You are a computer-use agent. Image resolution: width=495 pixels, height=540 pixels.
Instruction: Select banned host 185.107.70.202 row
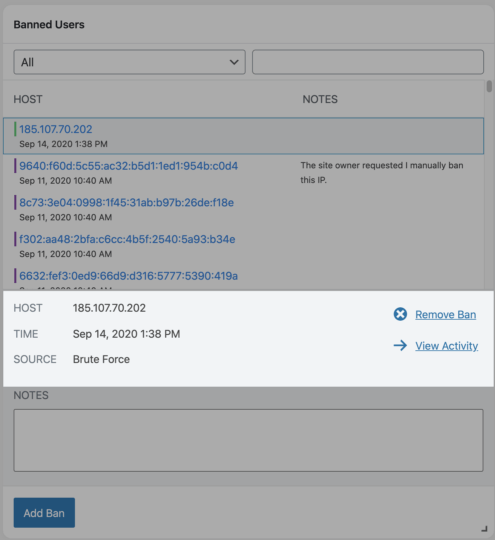click(244, 136)
